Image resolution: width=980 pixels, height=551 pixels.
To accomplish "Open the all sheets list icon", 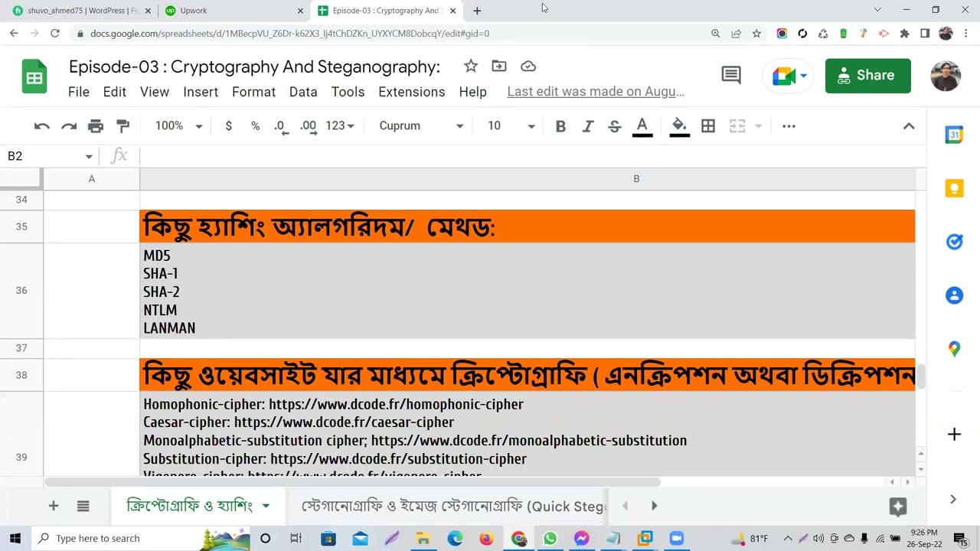I will tap(83, 506).
